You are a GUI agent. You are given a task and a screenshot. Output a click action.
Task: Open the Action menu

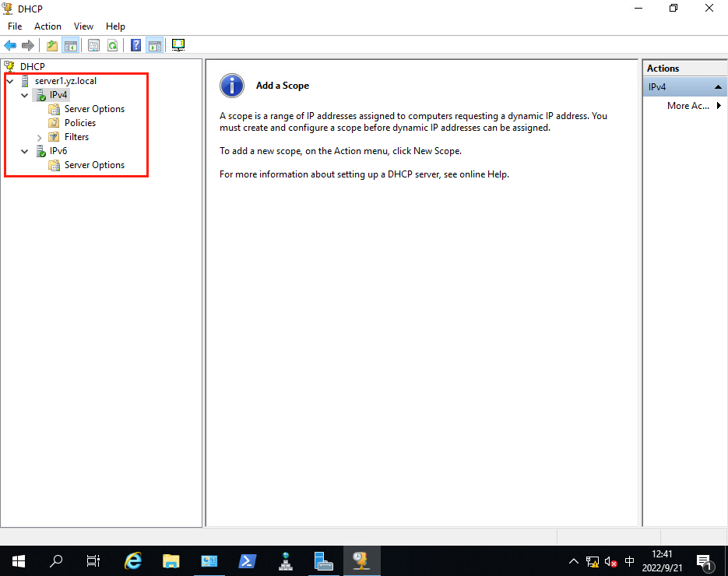tap(47, 26)
